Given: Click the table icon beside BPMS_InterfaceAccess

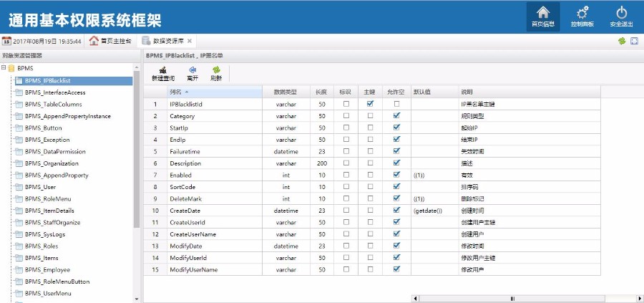Looking at the screenshot, I should 19,92.
